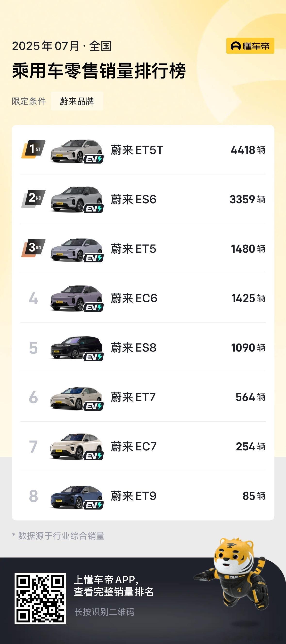Click 查看完整销量排名 text

(114, 592)
